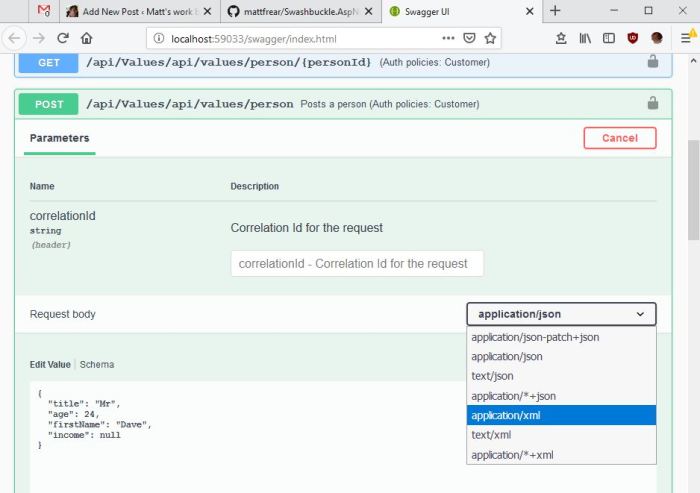Bookmark this page with the star icon
700x493 pixels.
[490, 38]
